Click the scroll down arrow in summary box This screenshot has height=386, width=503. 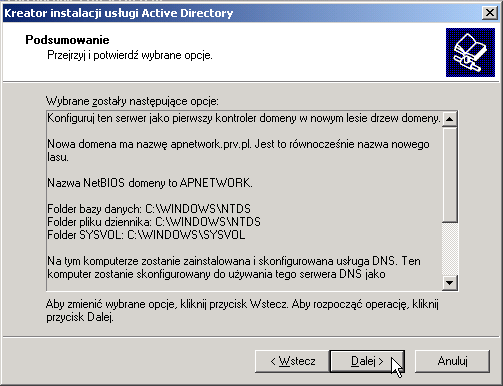[x=449, y=283]
